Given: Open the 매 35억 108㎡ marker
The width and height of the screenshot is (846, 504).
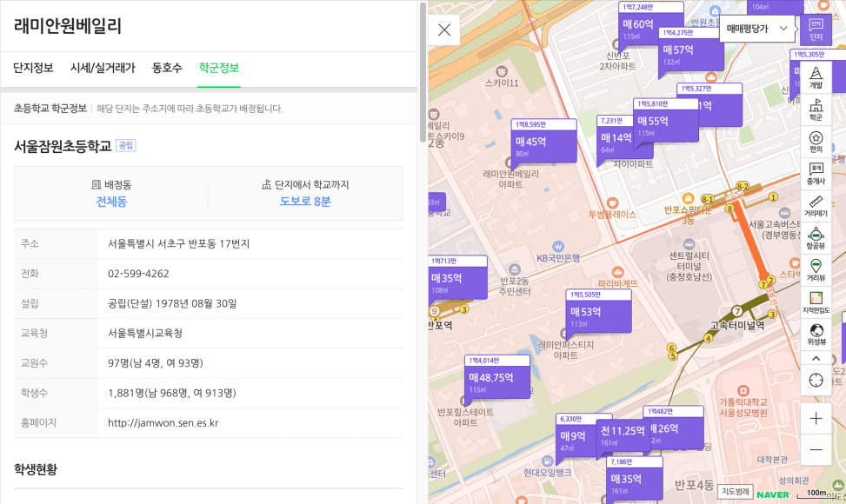Looking at the screenshot, I should pos(458,278).
